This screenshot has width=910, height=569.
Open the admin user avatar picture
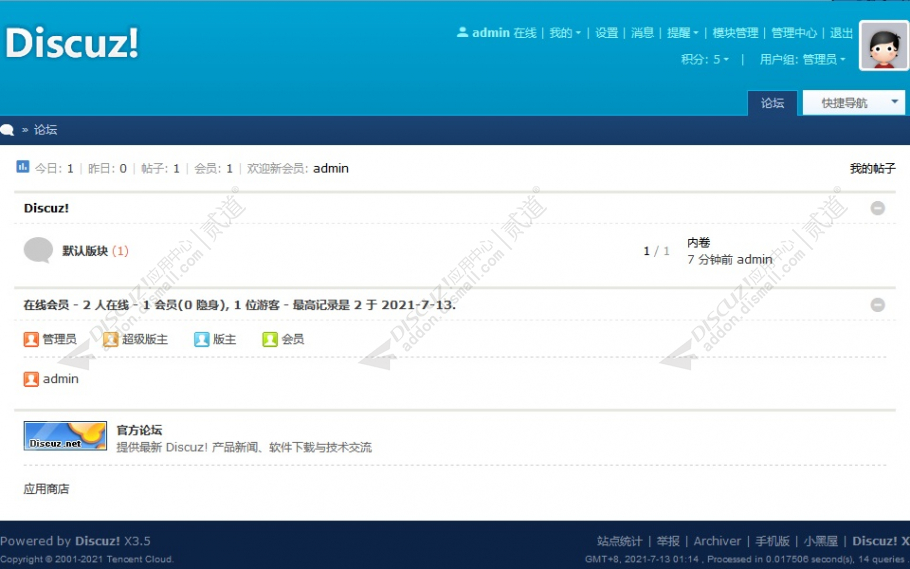point(884,46)
